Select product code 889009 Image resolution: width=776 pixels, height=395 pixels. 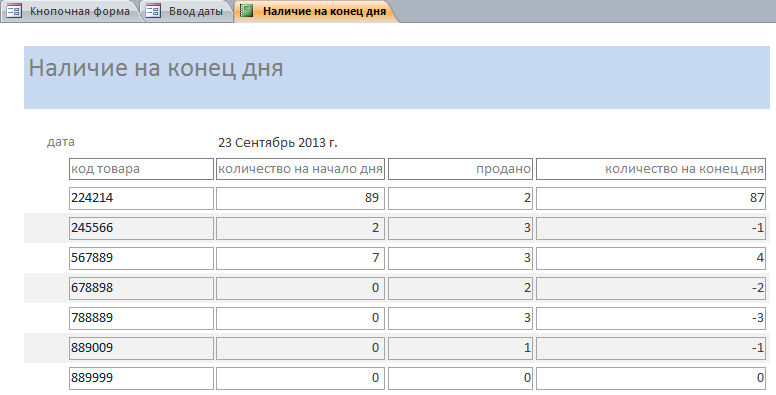point(142,348)
